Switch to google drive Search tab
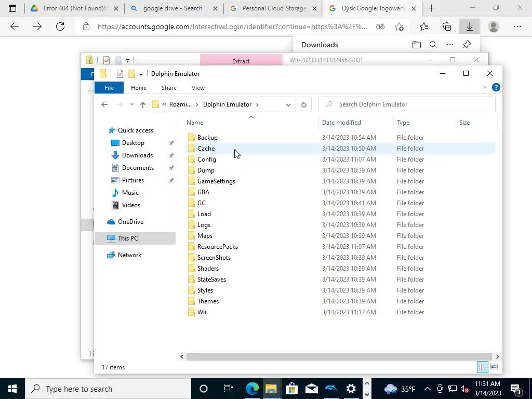Image resolution: width=532 pixels, height=399 pixels. tap(174, 8)
